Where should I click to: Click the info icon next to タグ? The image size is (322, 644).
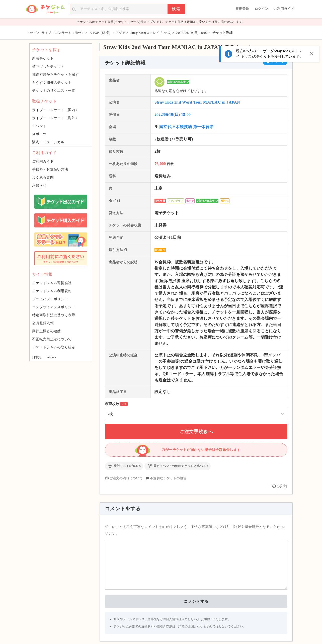[119, 201]
